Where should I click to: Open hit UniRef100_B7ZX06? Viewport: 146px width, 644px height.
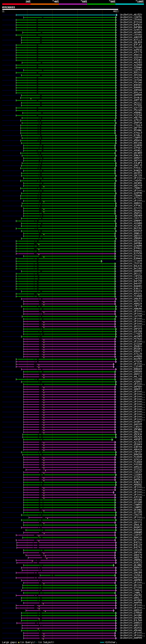[x=131, y=22]
